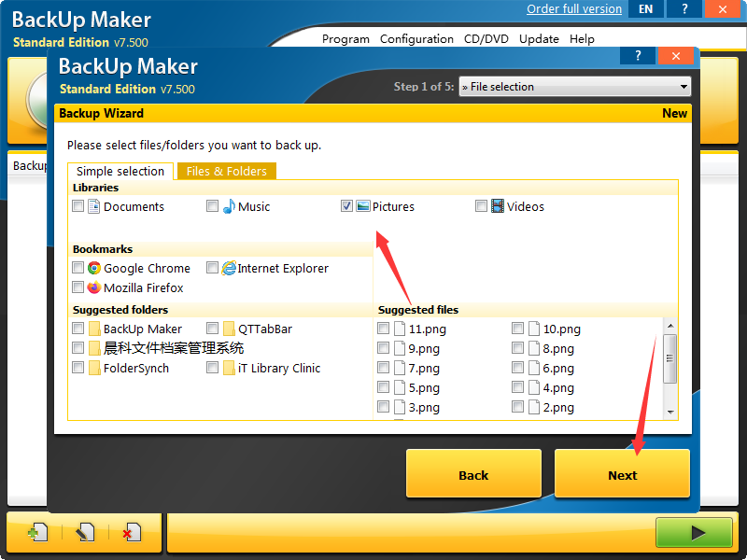Click the FolderSynch folder icon
Image resolution: width=747 pixels, height=560 pixels.
(x=94, y=368)
